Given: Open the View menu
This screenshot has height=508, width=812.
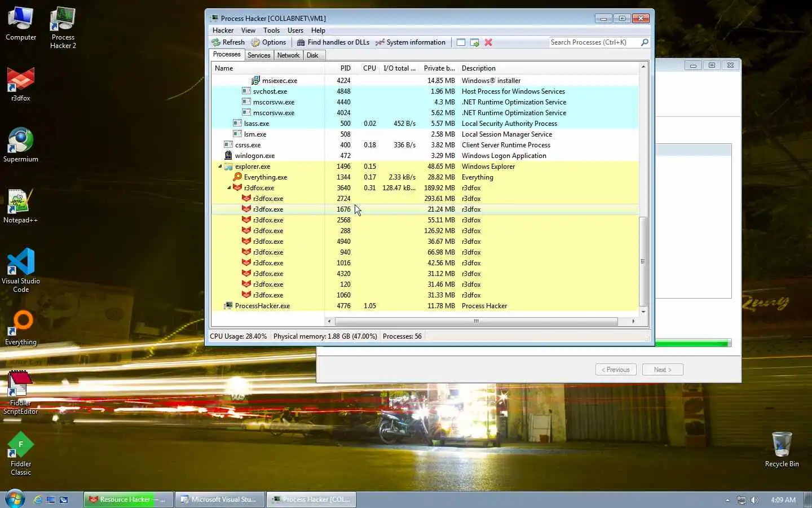Looking at the screenshot, I should tap(248, 30).
